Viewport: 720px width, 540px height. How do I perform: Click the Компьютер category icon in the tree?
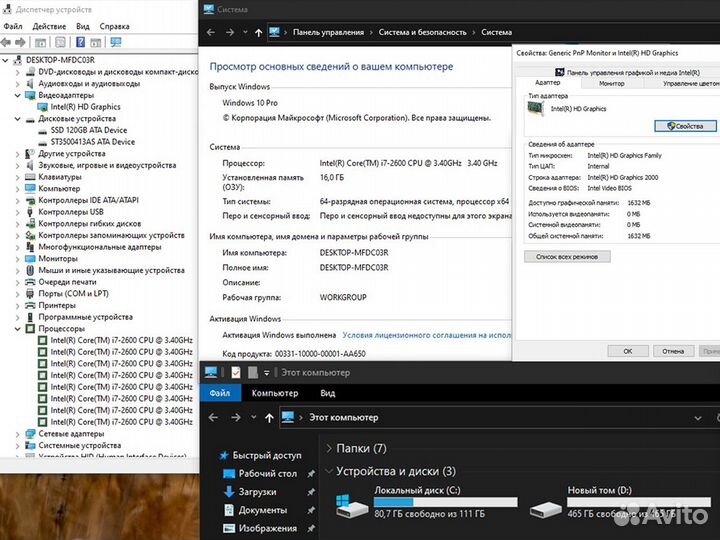(x=30, y=188)
